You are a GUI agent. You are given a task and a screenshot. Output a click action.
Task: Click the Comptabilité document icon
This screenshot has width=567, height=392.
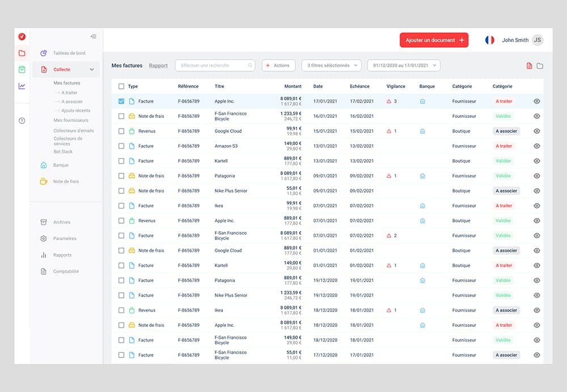pos(44,271)
